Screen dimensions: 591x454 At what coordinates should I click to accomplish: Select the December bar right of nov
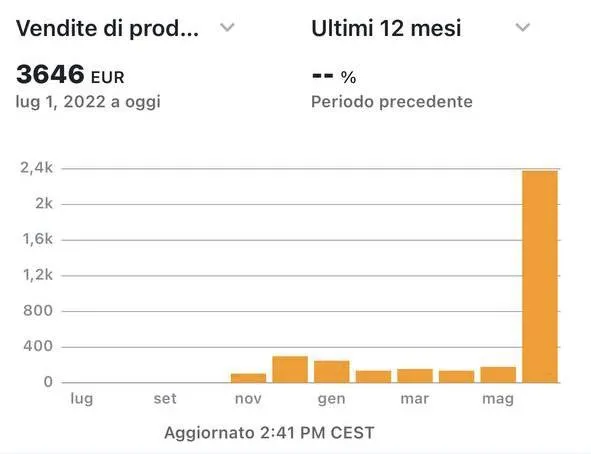[290, 369]
